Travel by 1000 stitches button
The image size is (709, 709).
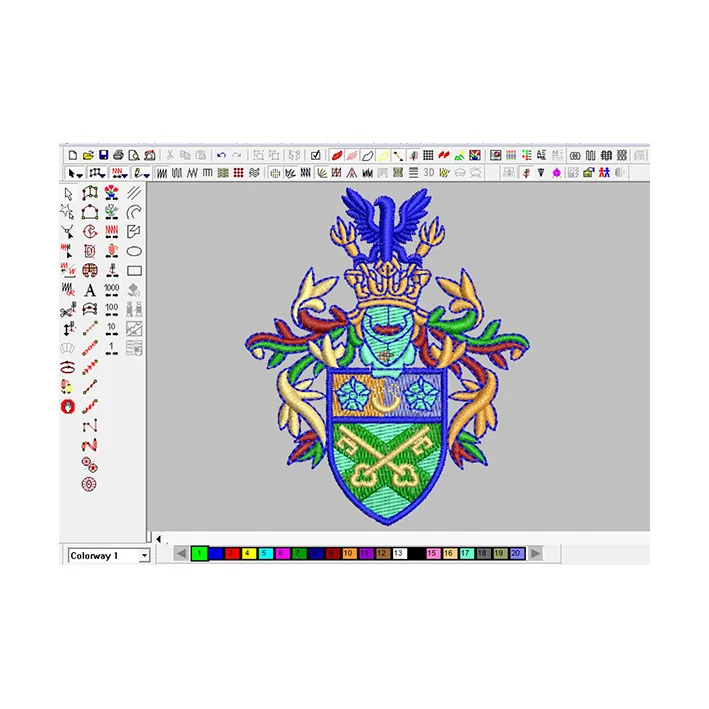[x=112, y=290]
